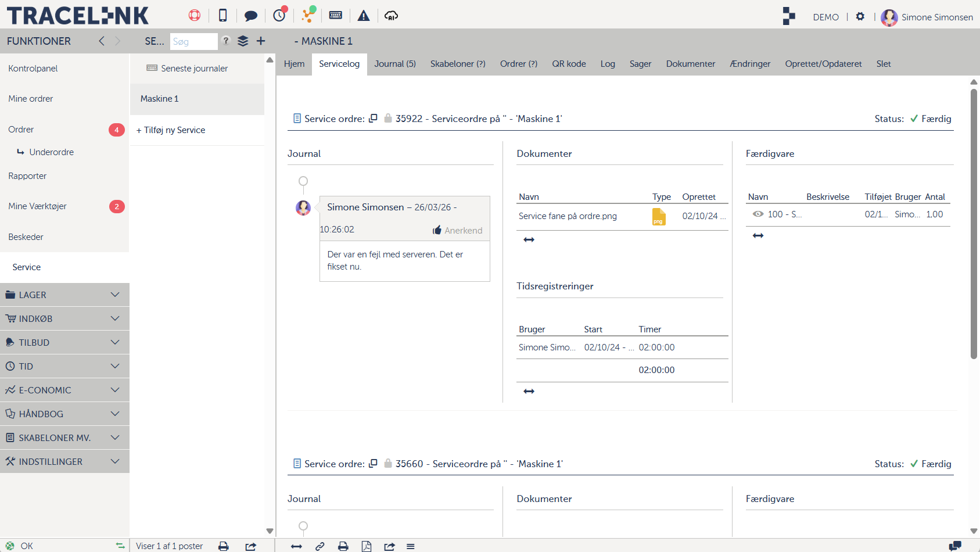980x552 pixels.
Task: Acknowledge Simone Simonsen's journal entry
Action: [458, 230]
